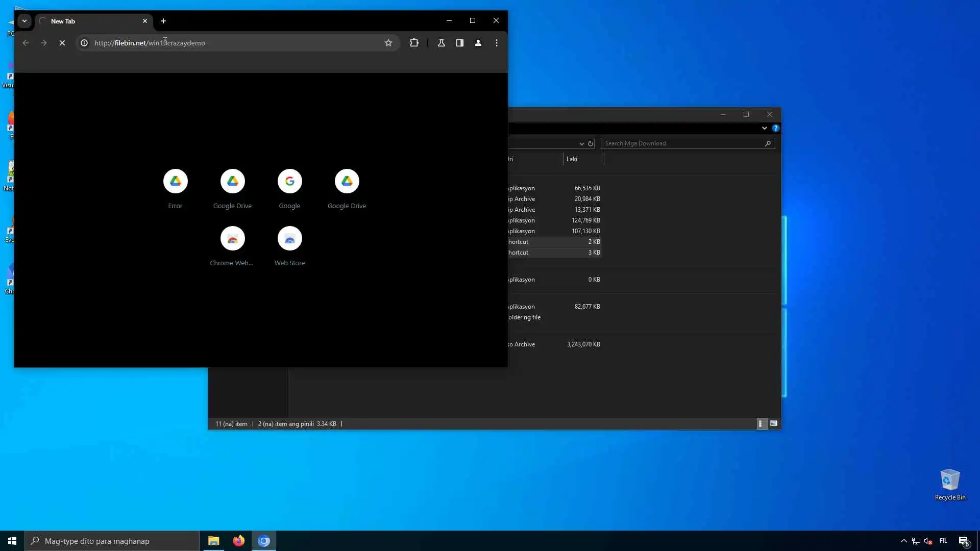Open a new tab
This screenshot has width=980, height=551.
[163, 21]
